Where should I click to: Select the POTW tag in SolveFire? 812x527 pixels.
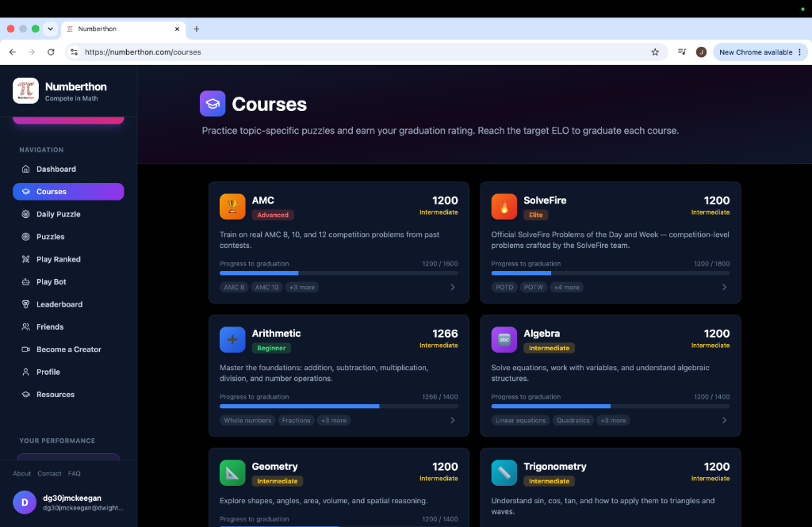(x=534, y=288)
